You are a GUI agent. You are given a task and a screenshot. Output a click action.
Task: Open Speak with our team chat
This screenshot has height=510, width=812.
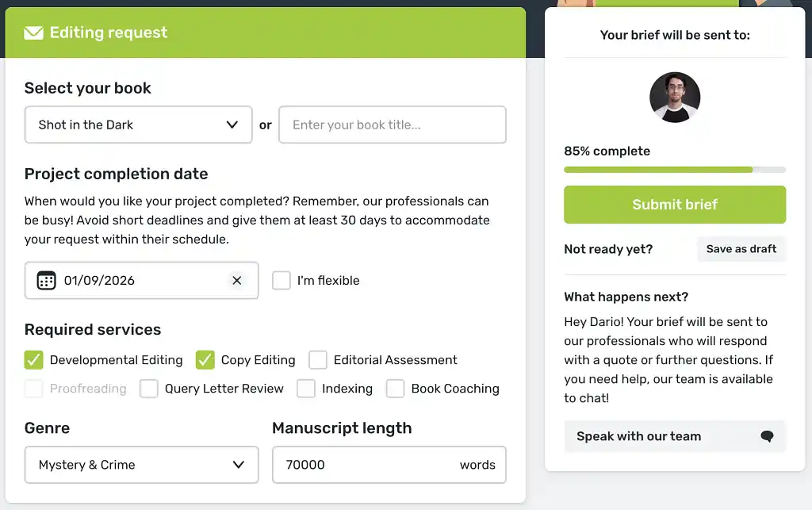[674, 436]
